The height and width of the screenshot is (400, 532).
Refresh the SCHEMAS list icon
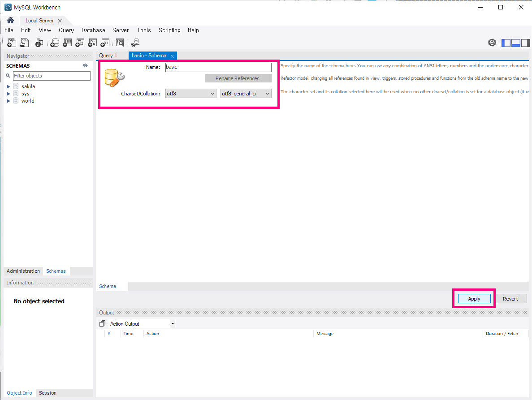[x=85, y=65]
